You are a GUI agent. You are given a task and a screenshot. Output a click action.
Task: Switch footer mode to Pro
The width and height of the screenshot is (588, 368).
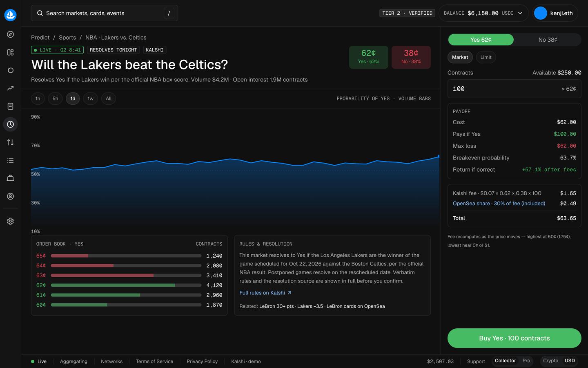point(526,361)
